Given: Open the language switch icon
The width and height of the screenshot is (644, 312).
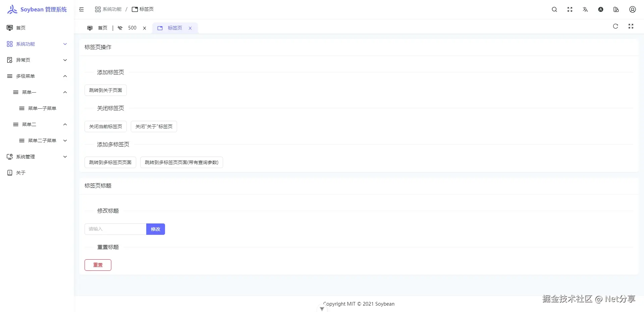Looking at the screenshot, I should tap(585, 9).
